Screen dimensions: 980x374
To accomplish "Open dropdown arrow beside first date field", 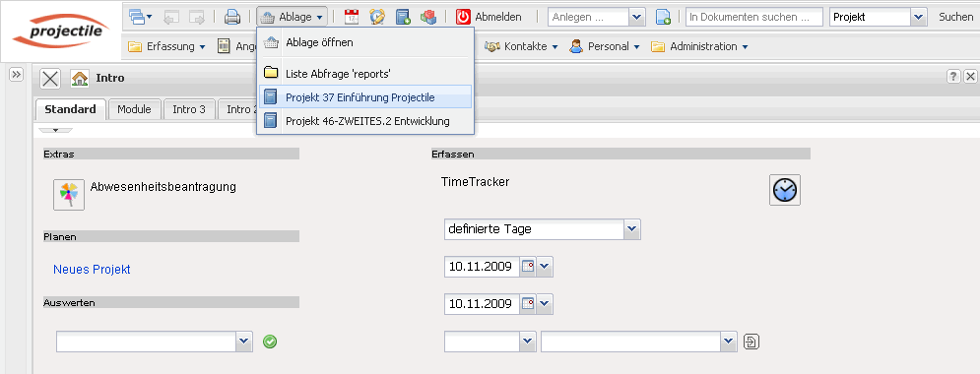I will 545,267.
